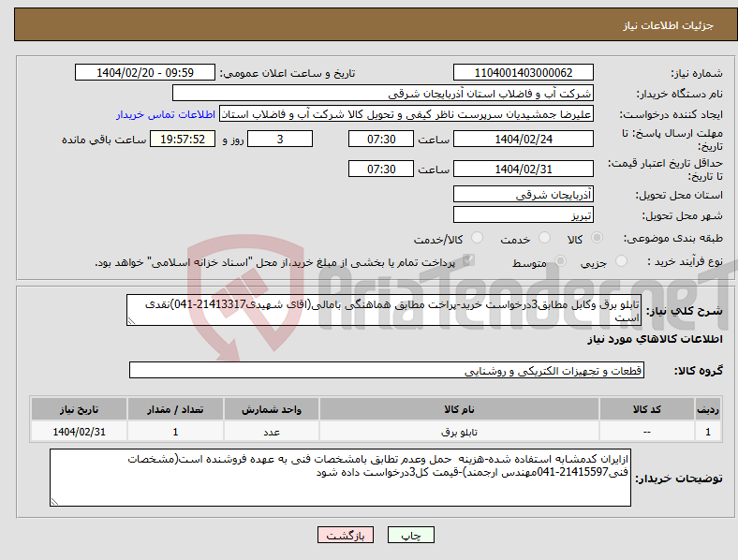Click the buyer organization name field
This screenshot has height=560, width=738.
(383, 93)
